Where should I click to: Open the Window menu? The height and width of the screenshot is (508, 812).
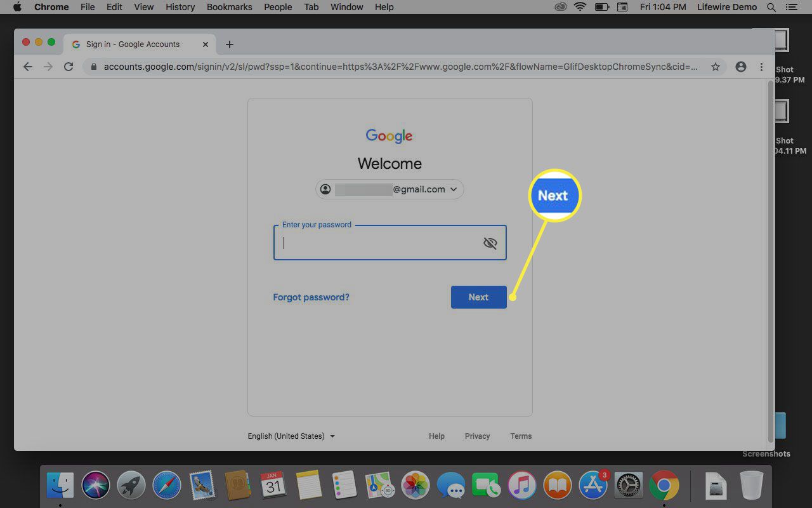pos(346,7)
